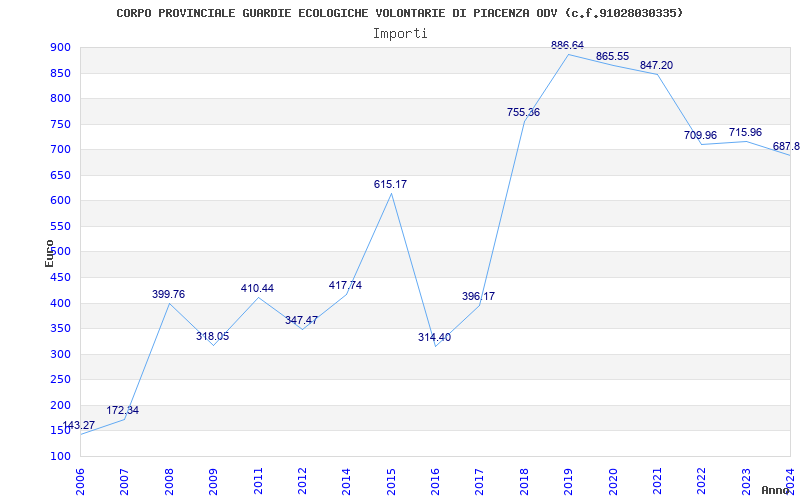Click the 2007 year axis label
This screenshot has height=500, width=800.
click(x=124, y=481)
